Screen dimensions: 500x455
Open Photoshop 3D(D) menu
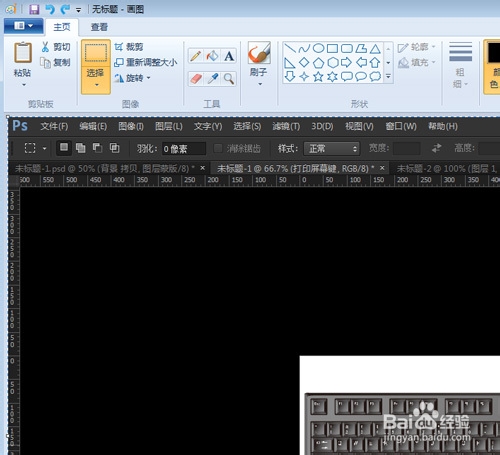click(x=322, y=126)
